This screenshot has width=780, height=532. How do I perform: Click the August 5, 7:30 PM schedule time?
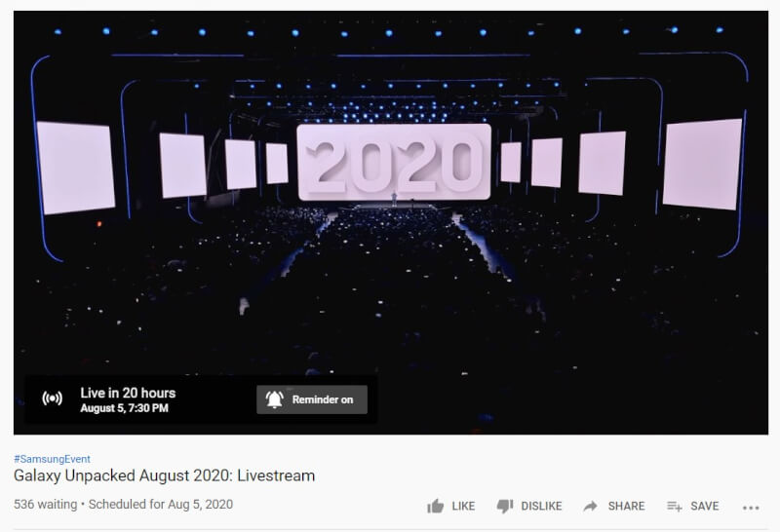[x=125, y=408]
